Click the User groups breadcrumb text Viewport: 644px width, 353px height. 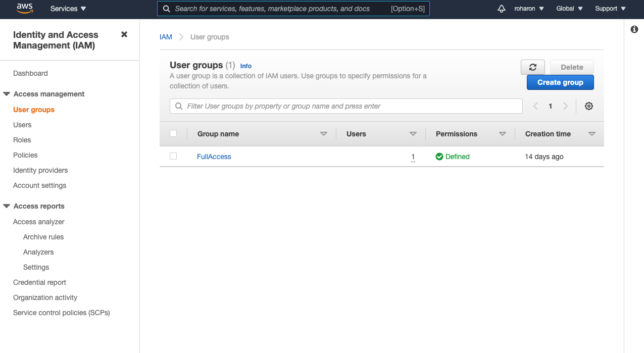tap(210, 37)
